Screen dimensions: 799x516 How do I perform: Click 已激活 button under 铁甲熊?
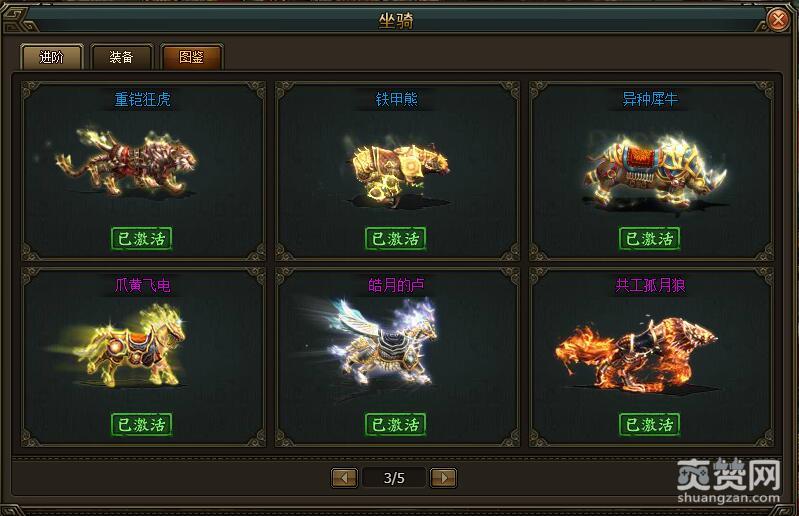[395, 238]
